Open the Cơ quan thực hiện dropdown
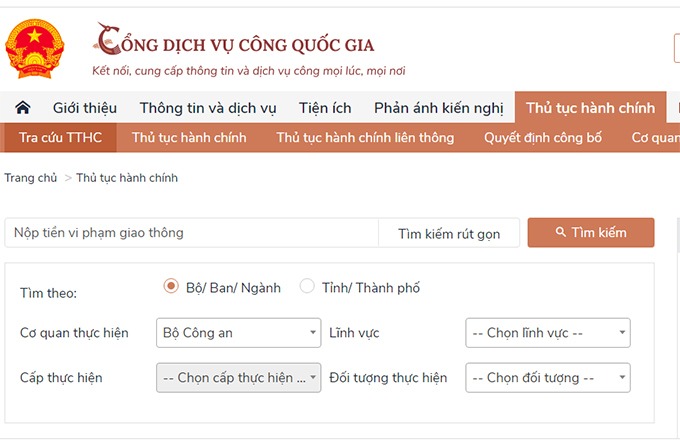This screenshot has height=442, width=680. pyautogui.click(x=238, y=333)
